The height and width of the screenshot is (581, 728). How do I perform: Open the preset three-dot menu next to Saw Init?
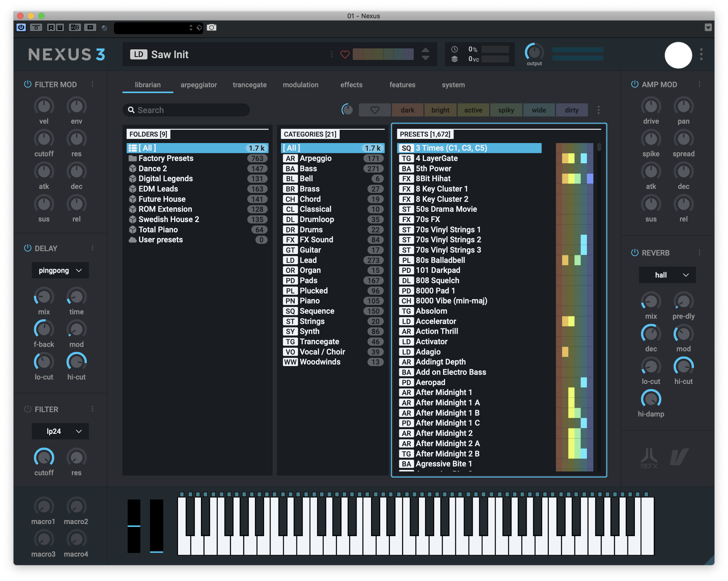tap(332, 54)
